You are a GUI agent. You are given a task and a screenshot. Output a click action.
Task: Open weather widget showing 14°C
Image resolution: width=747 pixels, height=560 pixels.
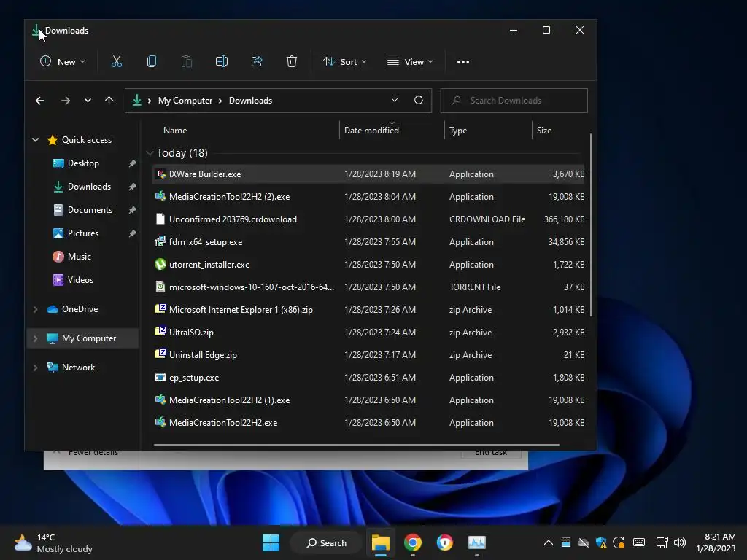point(53,542)
